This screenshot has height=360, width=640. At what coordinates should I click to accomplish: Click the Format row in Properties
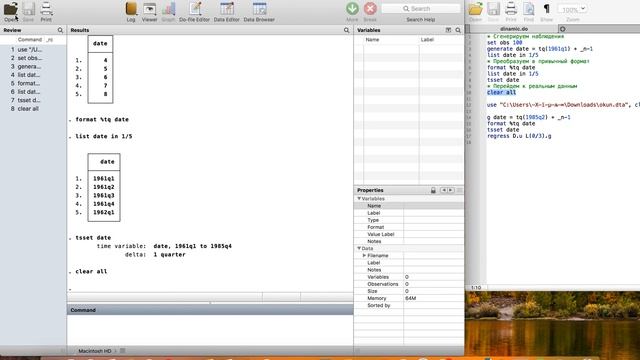coord(409,227)
